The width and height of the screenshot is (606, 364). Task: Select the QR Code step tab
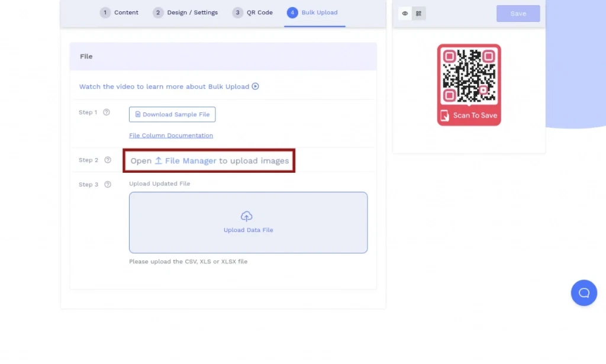tap(253, 12)
